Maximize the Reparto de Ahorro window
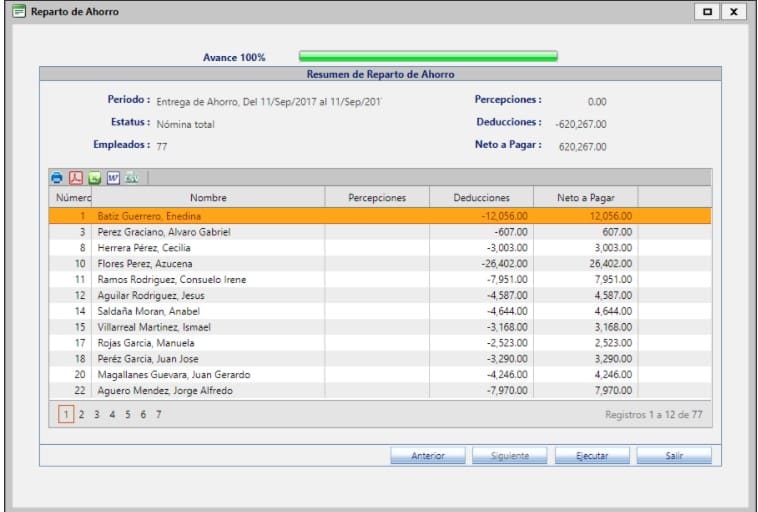 [708, 12]
